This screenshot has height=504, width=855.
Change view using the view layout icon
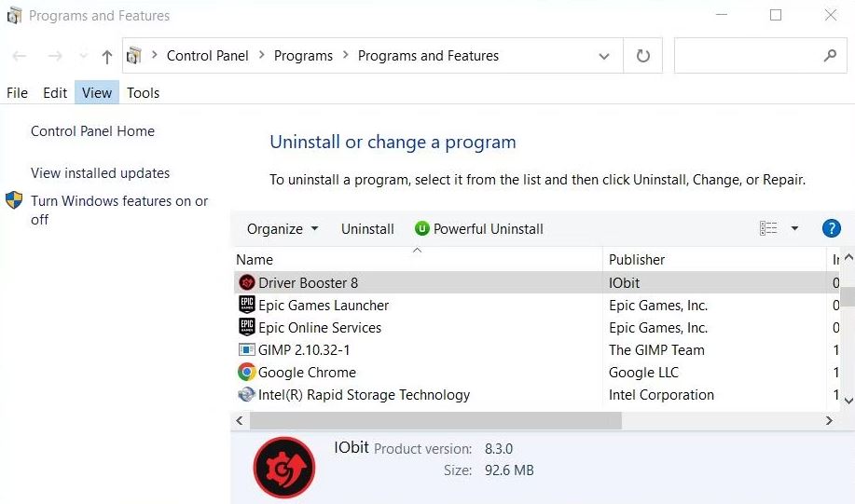click(768, 228)
